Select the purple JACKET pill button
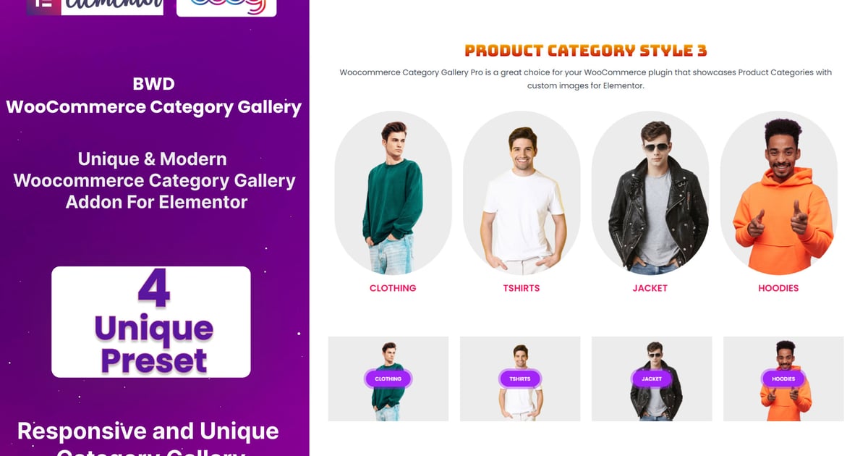This screenshot has width=868, height=456. click(x=652, y=379)
